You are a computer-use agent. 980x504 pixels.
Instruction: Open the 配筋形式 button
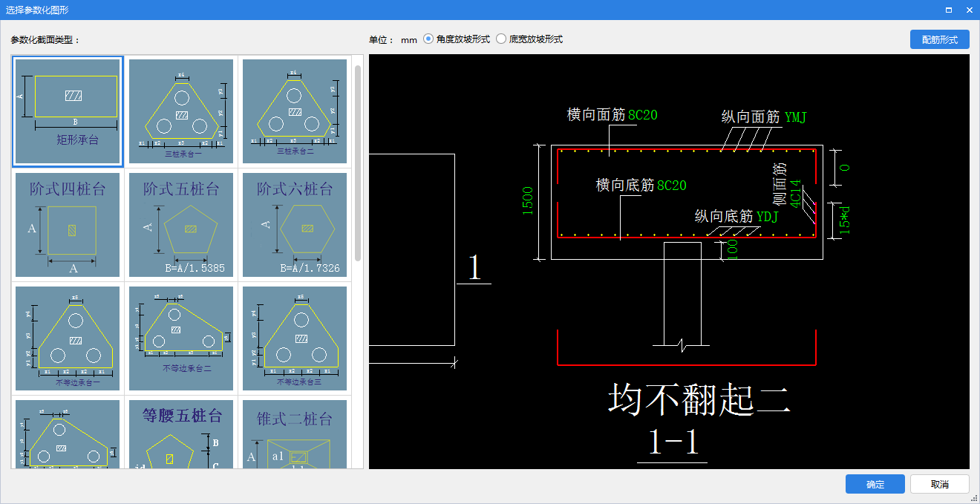[x=939, y=40]
